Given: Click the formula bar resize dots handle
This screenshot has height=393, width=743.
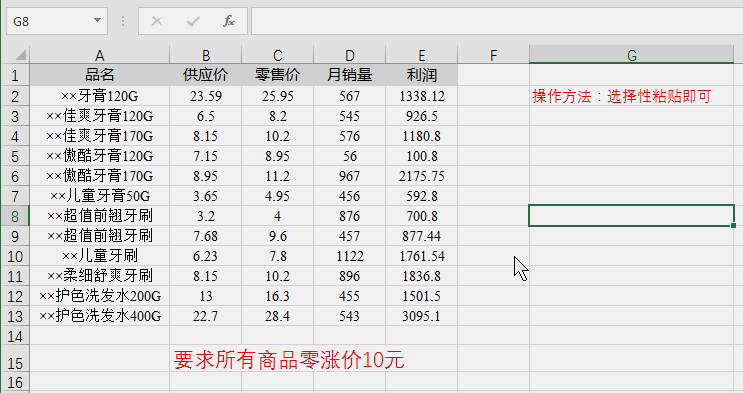Looking at the screenshot, I should pos(123,21).
